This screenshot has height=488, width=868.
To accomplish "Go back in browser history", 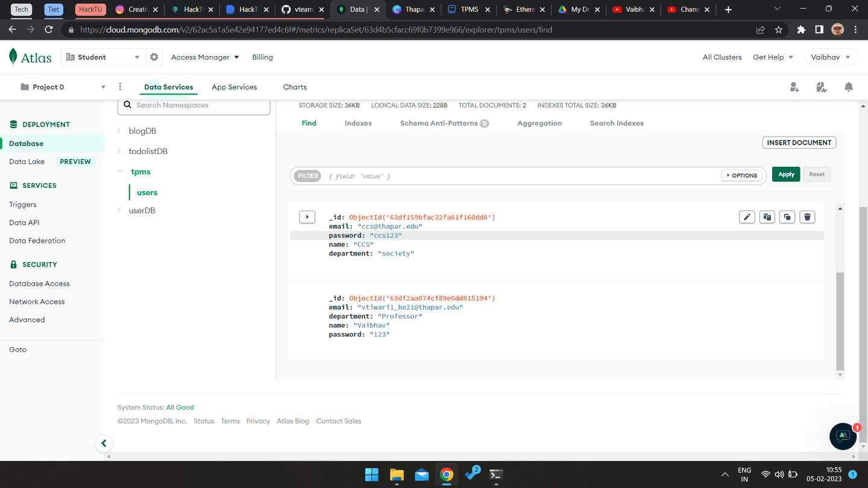I will [13, 30].
